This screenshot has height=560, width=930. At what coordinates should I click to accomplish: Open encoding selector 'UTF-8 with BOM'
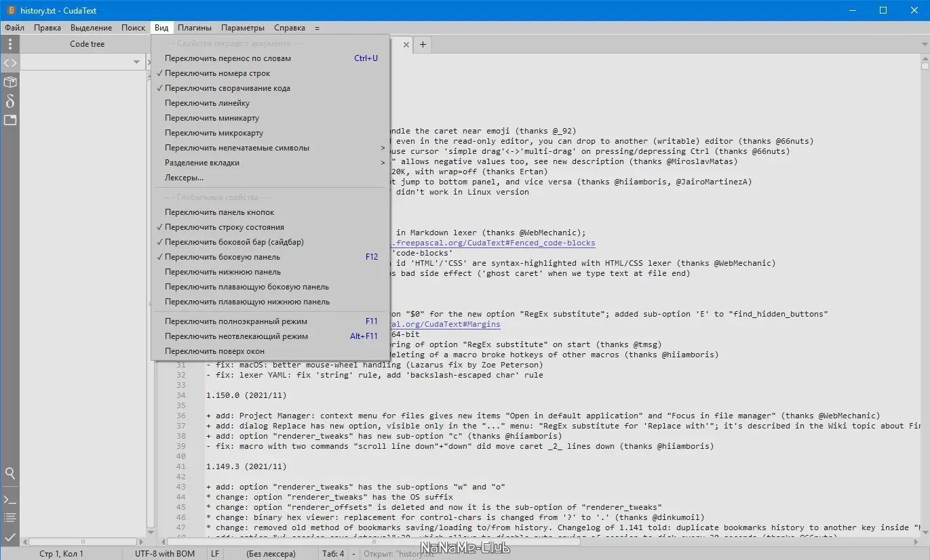click(165, 554)
